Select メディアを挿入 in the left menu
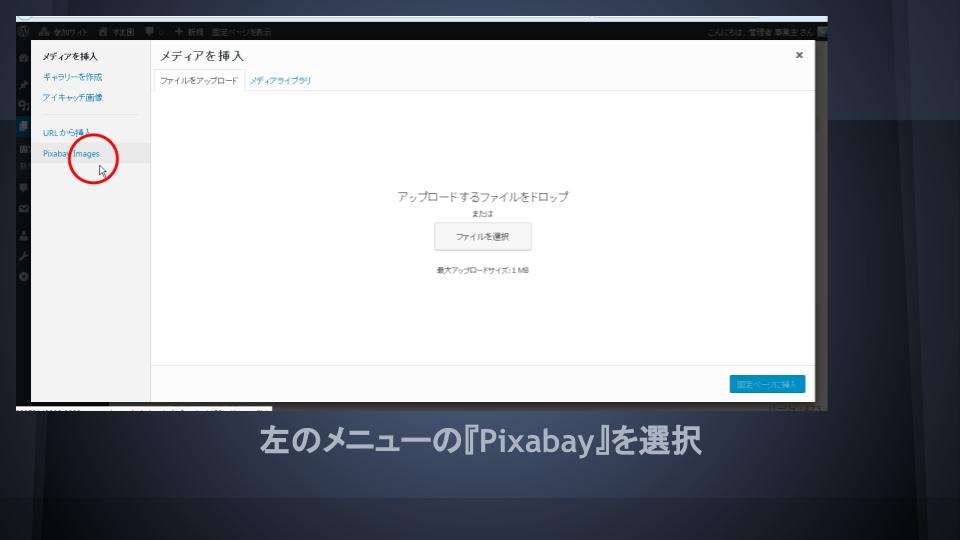 (70, 56)
